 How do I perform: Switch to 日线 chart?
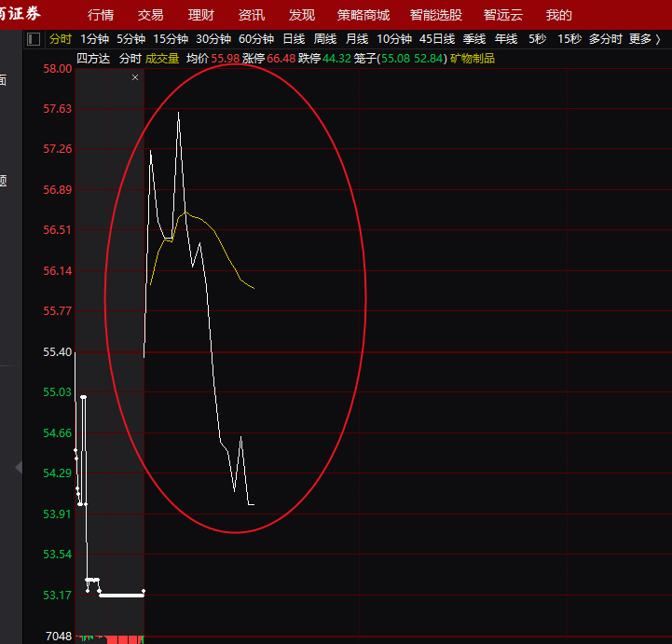(294, 39)
